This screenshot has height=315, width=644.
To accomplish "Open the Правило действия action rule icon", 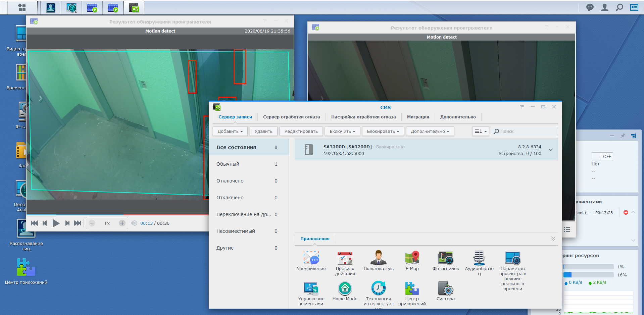I will (x=345, y=259).
